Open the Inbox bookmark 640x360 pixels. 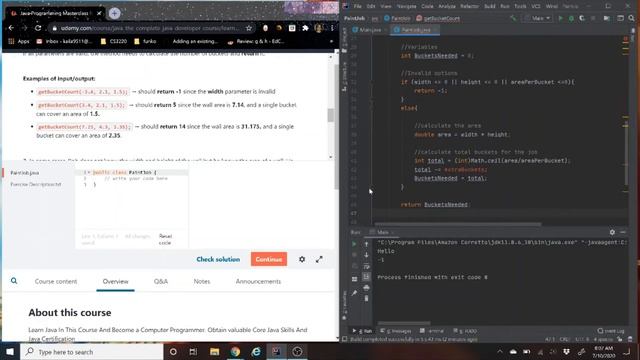[65, 41]
